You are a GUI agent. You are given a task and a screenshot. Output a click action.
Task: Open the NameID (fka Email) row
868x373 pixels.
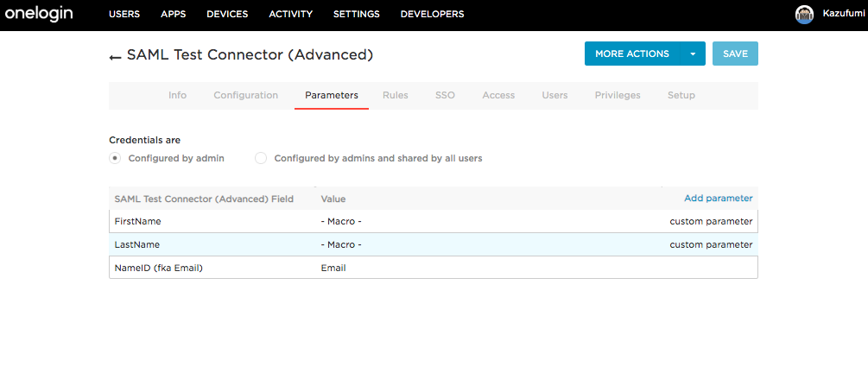pyautogui.click(x=434, y=268)
